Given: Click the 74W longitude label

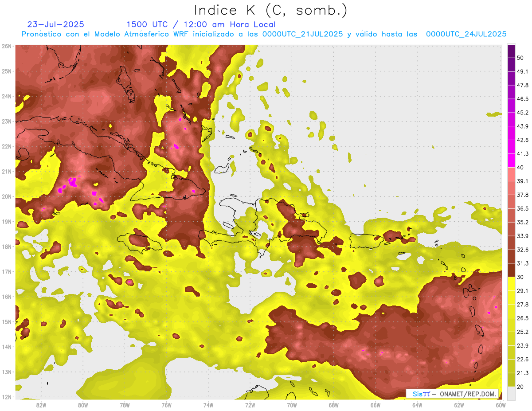Looking at the screenshot, I should pos(208,405).
